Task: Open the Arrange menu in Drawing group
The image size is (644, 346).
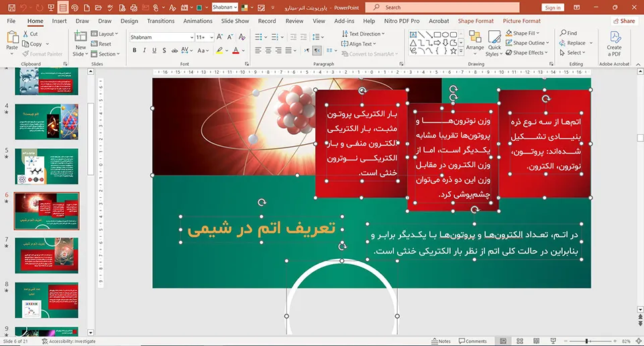Action: tap(475, 43)
